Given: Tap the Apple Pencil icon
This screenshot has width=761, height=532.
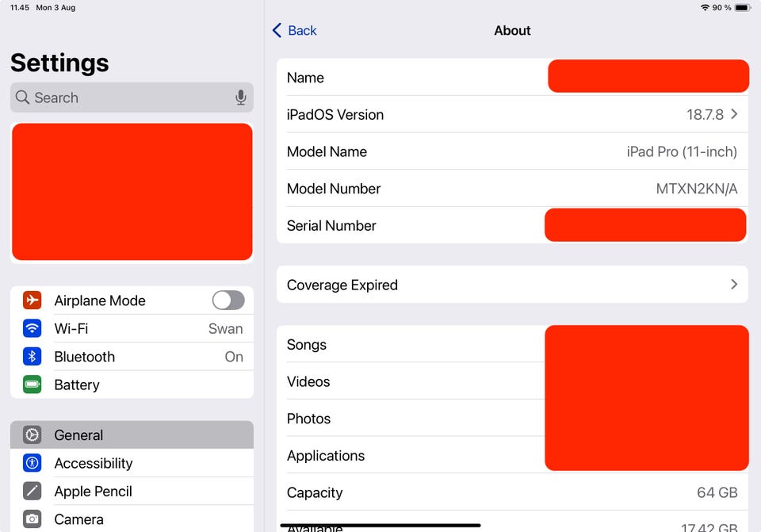Looking at the screenshot, I should pyautogui.click(x=32, y=492).
